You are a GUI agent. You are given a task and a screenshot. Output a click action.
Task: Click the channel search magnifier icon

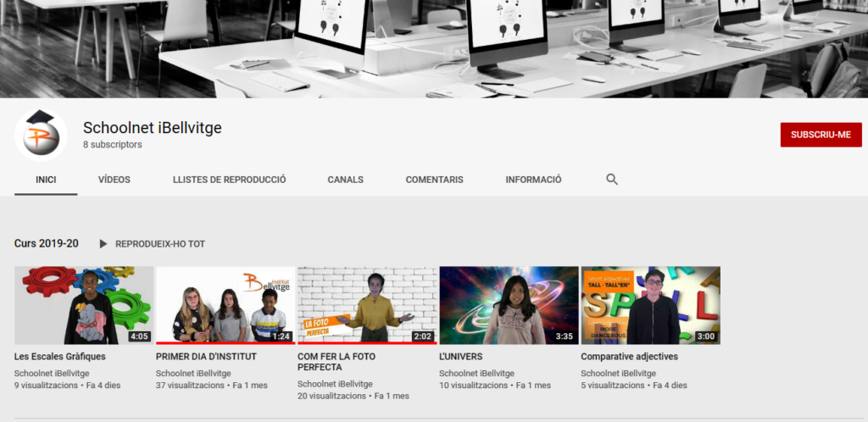click(612, 180)
